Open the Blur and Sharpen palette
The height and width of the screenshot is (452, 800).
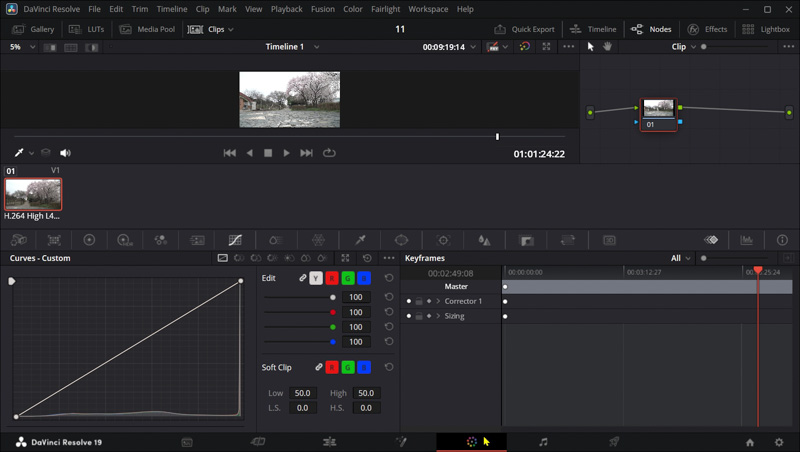[484, 240]
